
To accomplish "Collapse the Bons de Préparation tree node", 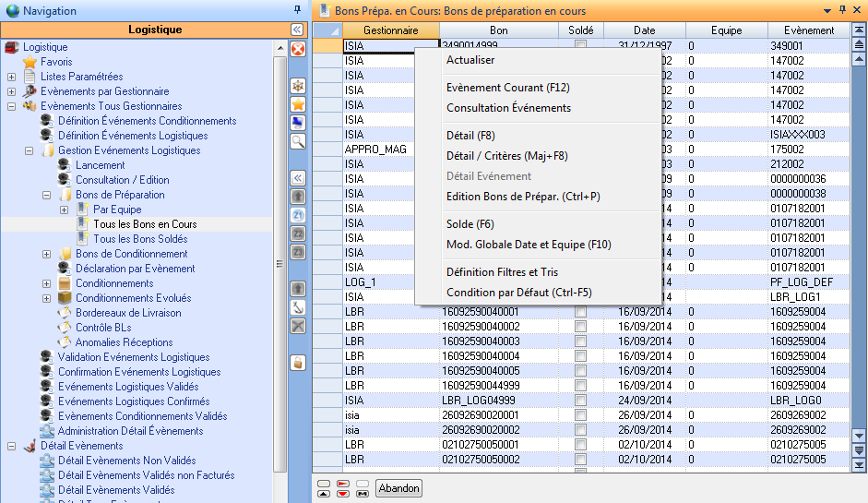I will point(46,195).
